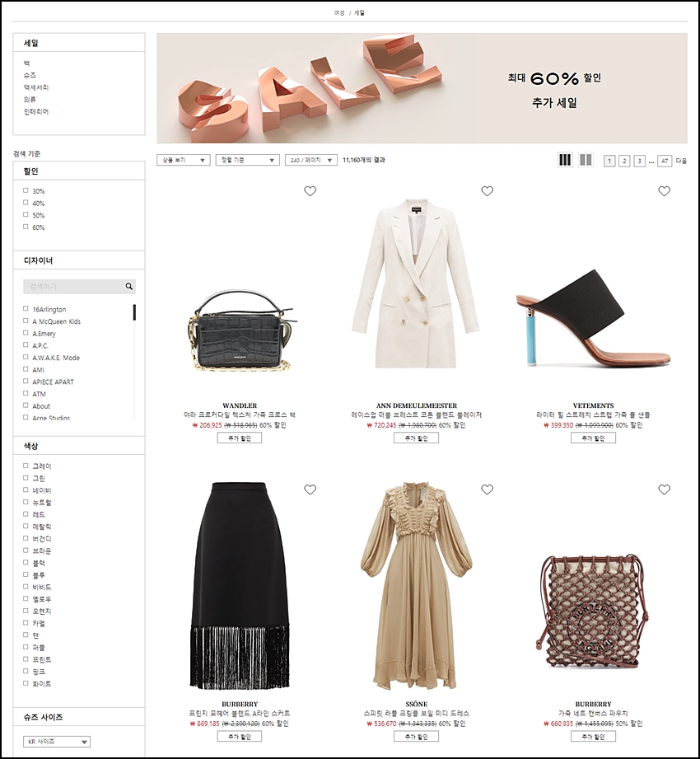The image size is (700, 759).
Task: Tick the 60% discount checkbox
Action: point(26,227)
